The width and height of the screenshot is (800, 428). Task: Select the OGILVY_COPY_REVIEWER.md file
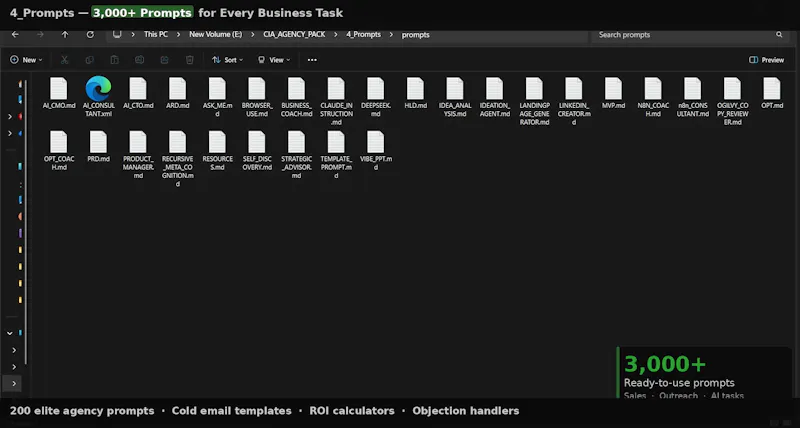[732, 102]
